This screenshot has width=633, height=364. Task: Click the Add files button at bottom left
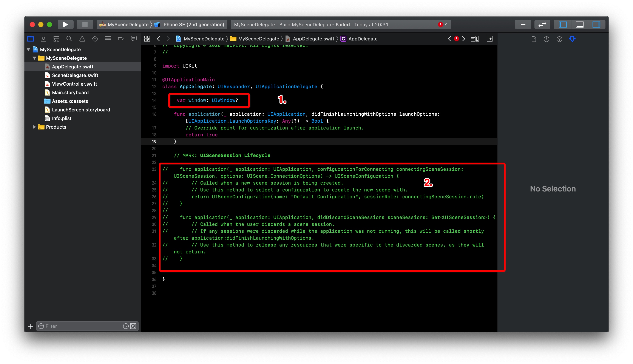[30, 326]
